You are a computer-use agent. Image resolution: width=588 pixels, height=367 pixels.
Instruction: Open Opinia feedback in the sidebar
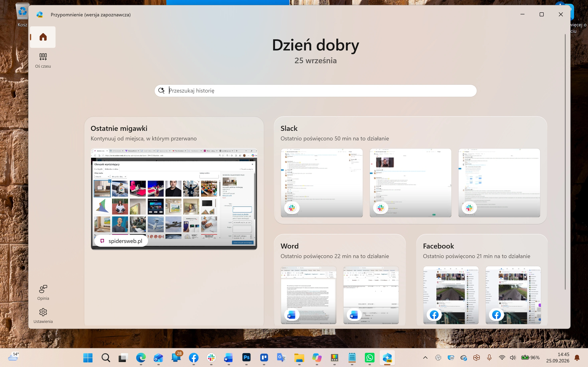click(x=43, y=293)
